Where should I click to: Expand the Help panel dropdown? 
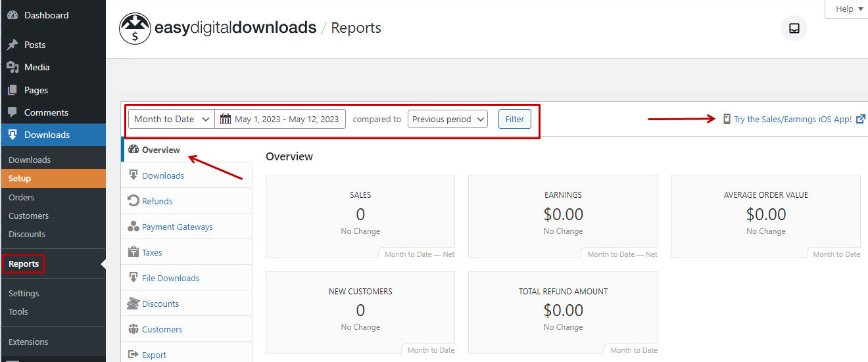click(x=848, y=9)
